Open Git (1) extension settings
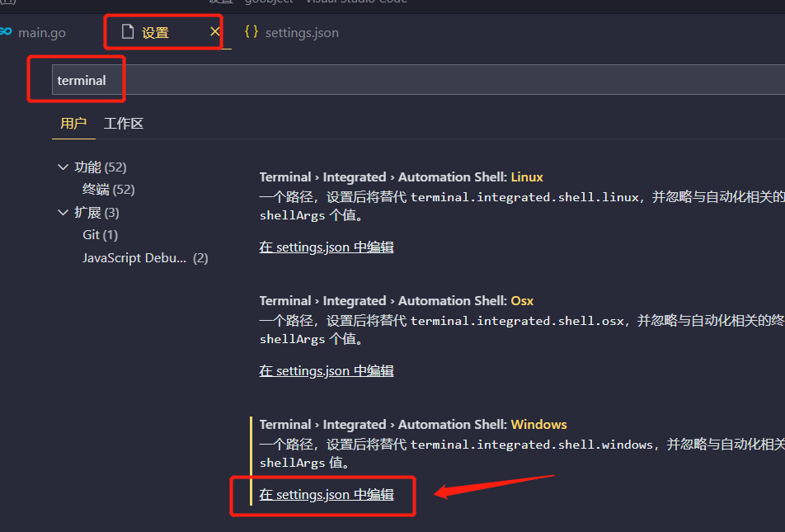 (x=100, y=235)
